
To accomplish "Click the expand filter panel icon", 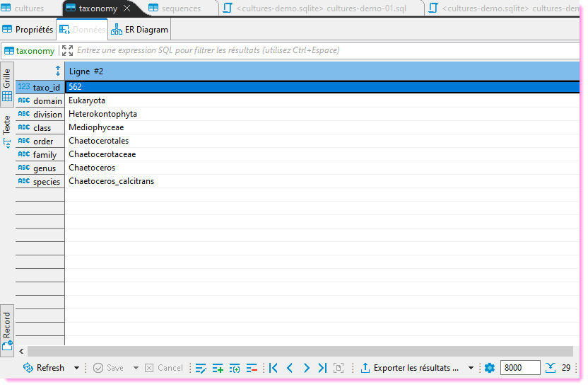I will (68, 50).
